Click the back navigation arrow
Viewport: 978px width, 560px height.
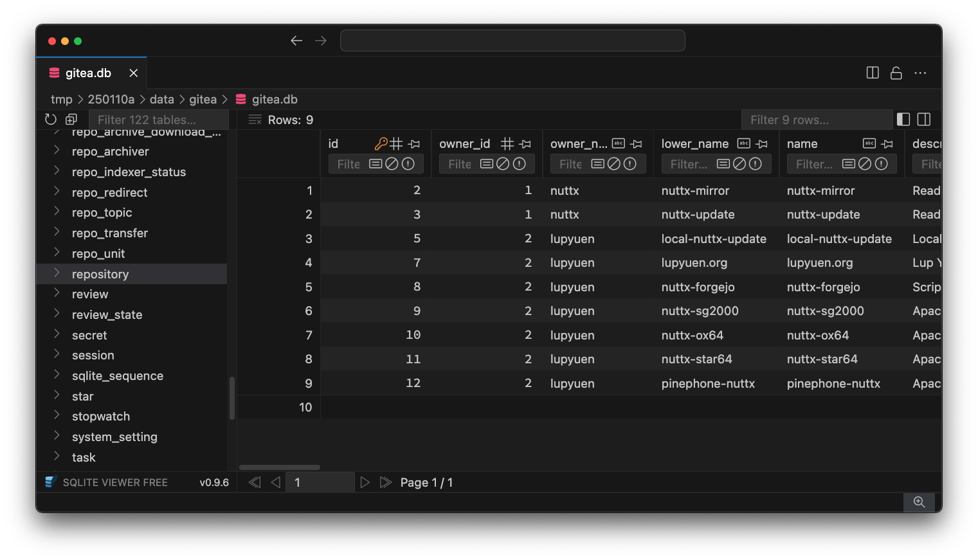(296, 41)
